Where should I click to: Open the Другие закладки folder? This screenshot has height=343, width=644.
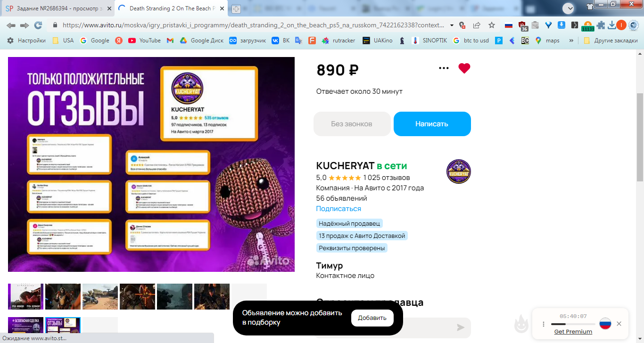click(611, 41)
